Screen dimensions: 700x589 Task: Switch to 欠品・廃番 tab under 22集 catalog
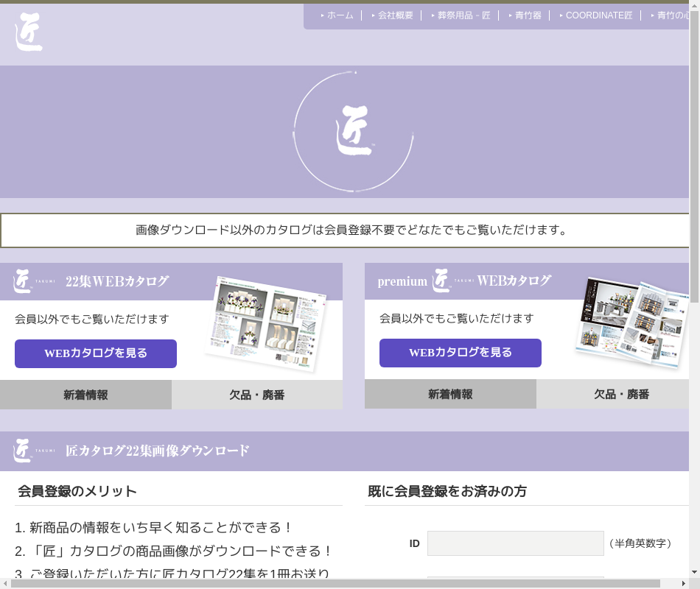(256, 395)
